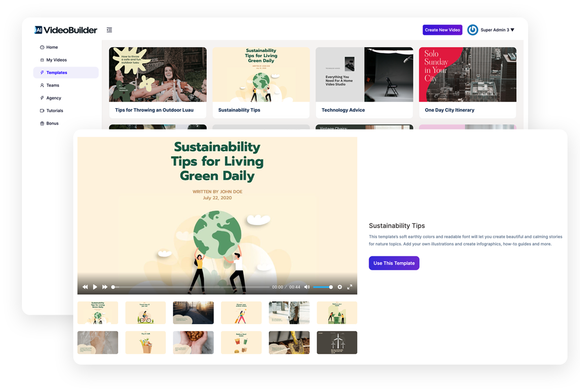Open video player settings gear

point(340,287)
